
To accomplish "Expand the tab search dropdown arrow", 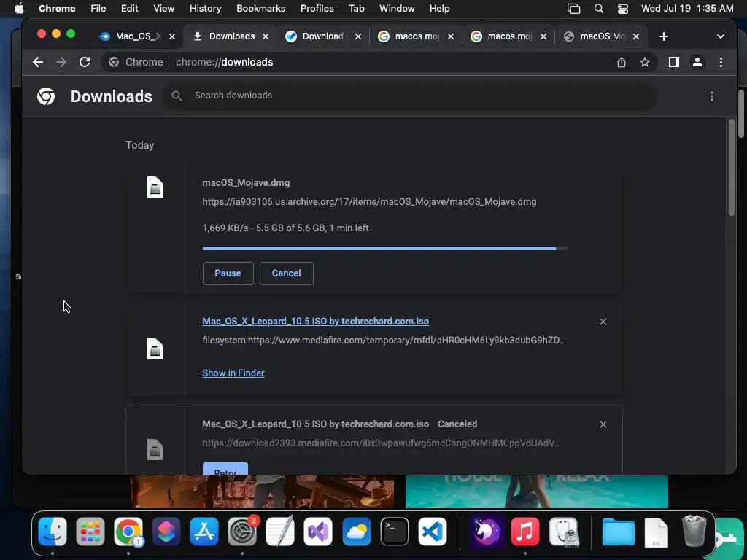I will 720,36.
